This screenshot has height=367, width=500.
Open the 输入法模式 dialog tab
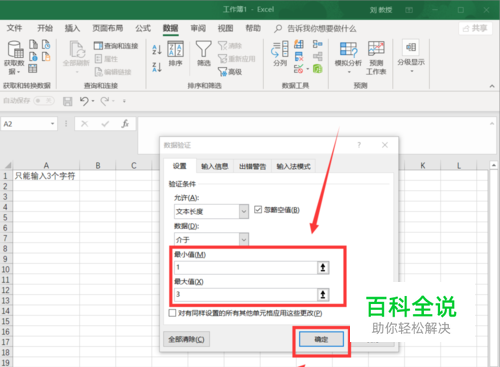point(293,166)
